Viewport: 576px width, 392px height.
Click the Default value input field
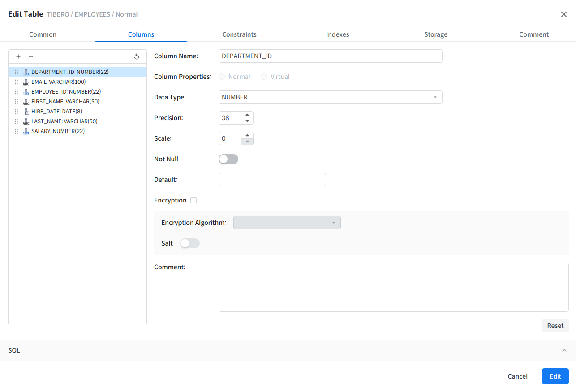pyautogui.click(x=272, y=180)
